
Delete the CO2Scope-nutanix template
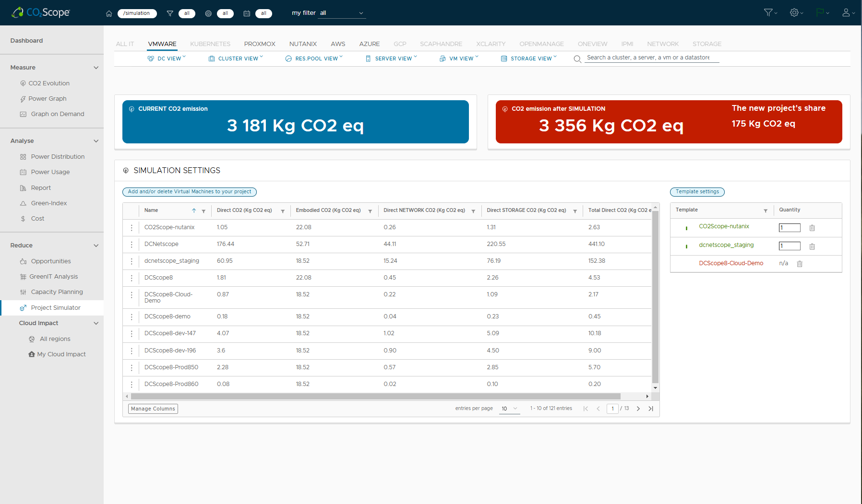coord(812,228)
